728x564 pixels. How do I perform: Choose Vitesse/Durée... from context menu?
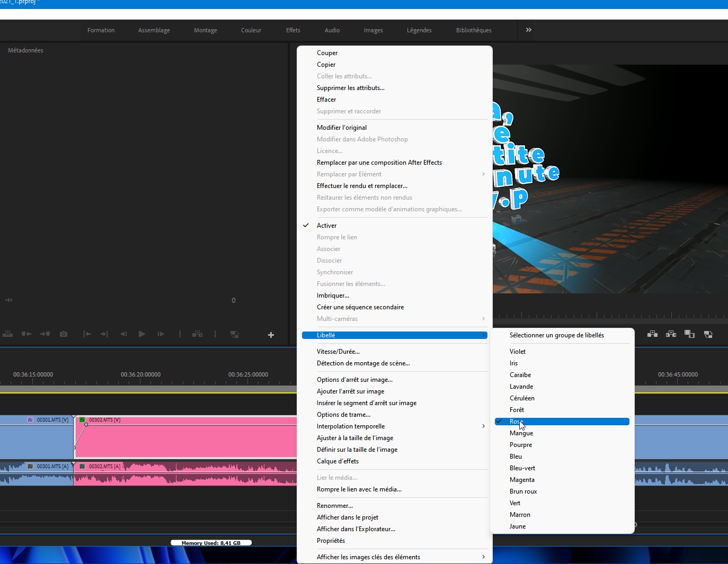[338, 352]
